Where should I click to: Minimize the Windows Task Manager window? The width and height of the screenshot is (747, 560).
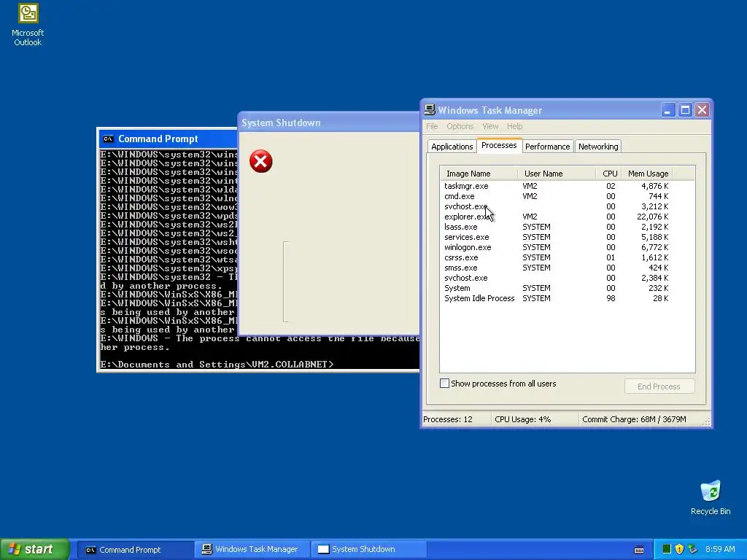pos(668,111)
